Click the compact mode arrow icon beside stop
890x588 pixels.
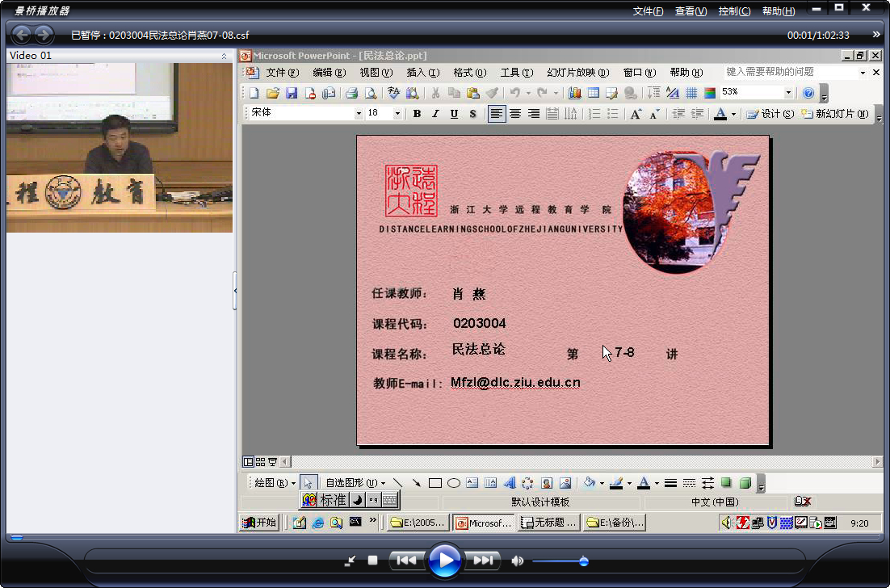(x=351, y=561)
